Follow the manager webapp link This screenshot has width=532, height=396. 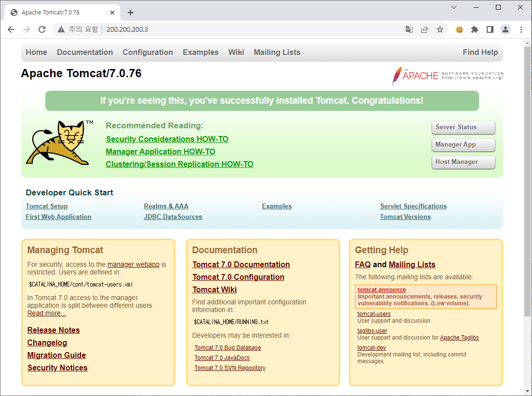click(x=133, y=264)
